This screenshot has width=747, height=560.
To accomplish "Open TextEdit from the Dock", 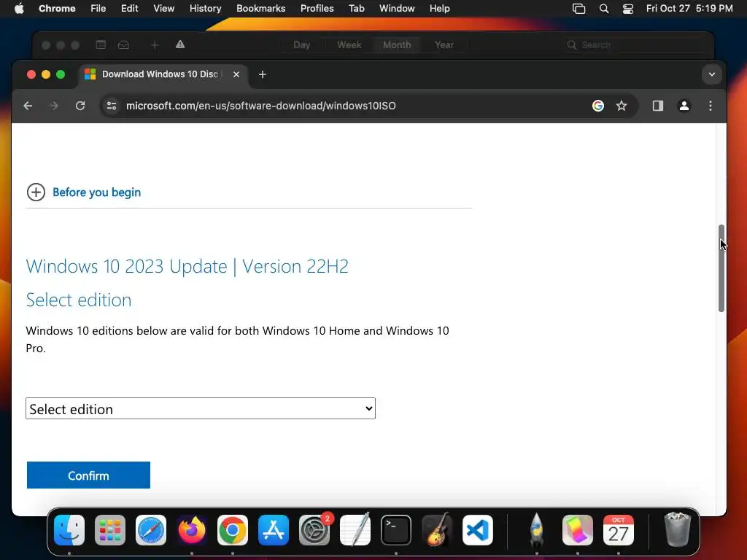I will point(355,530).
